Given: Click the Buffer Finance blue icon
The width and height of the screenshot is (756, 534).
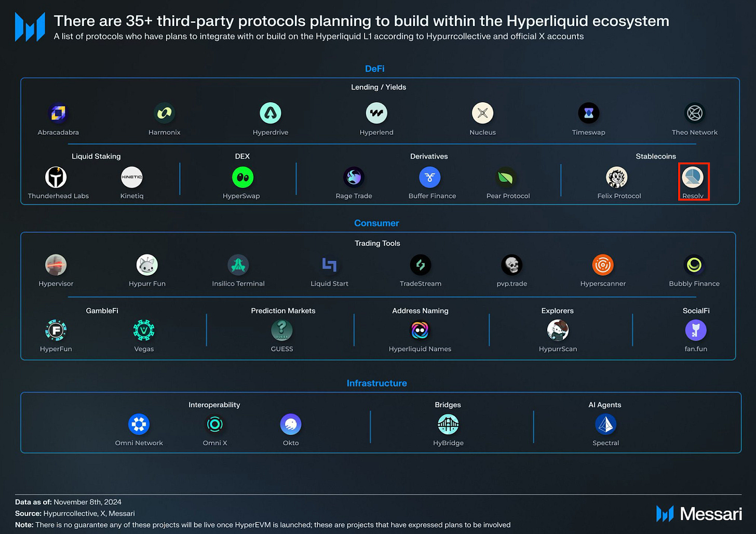Looking at the screenshot, I should (x=430, y=177).
